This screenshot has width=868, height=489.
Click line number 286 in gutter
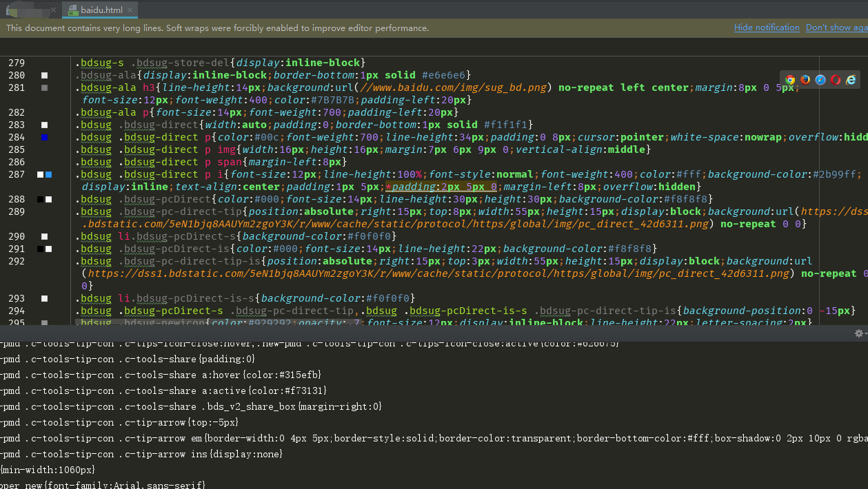[17, 162]
